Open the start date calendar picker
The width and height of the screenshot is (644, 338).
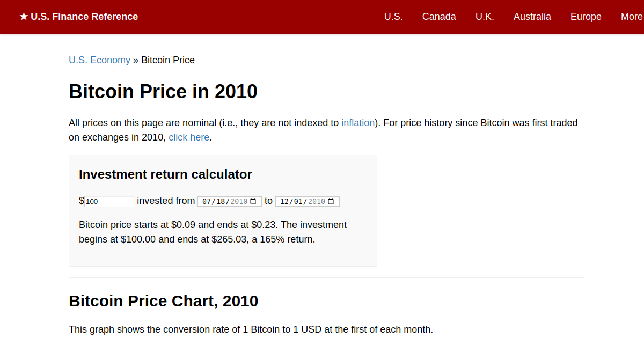[x=253, y=201]
